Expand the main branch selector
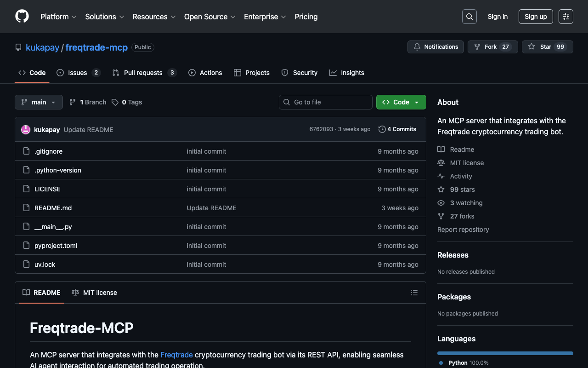588x368 pixels. [x=39, y=102]
